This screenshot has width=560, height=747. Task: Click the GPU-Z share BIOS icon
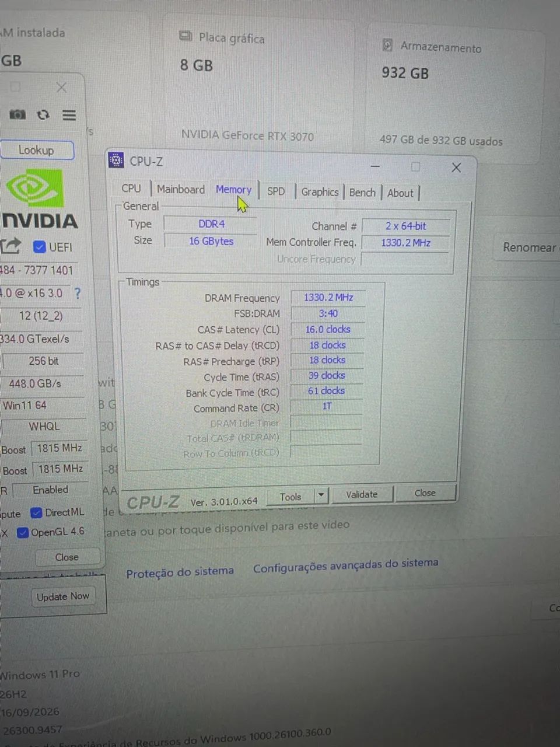tap(10, 246)
